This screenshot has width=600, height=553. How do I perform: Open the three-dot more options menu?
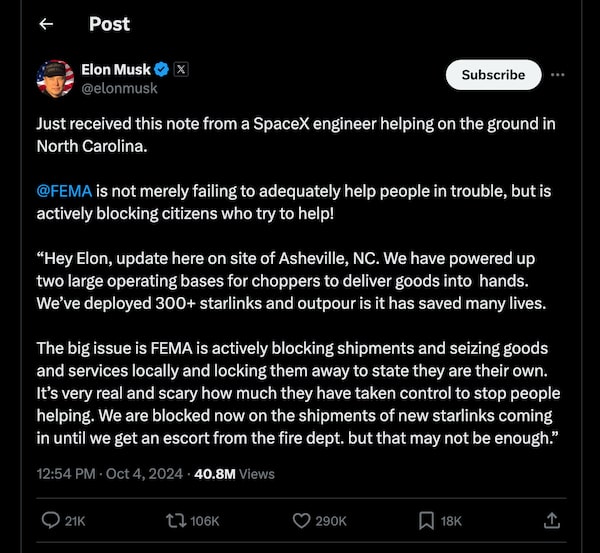tap(558, 75)
